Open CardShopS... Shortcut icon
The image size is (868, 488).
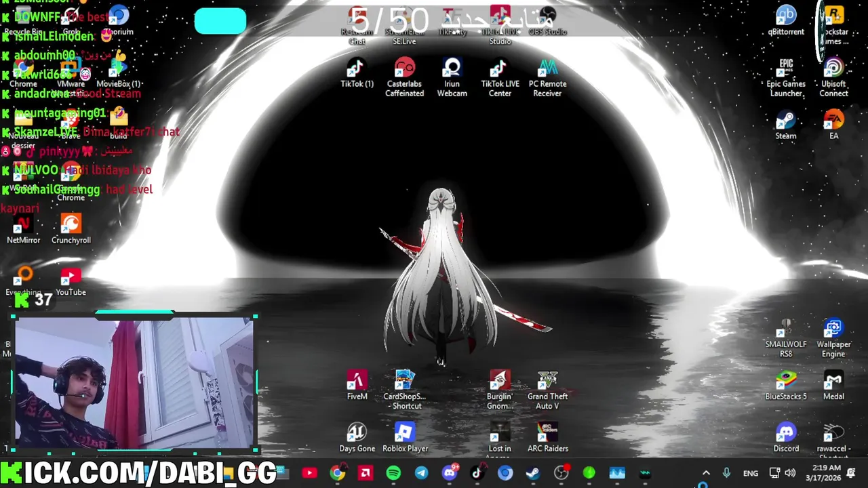pyautogui.click(x=405, y=390)
